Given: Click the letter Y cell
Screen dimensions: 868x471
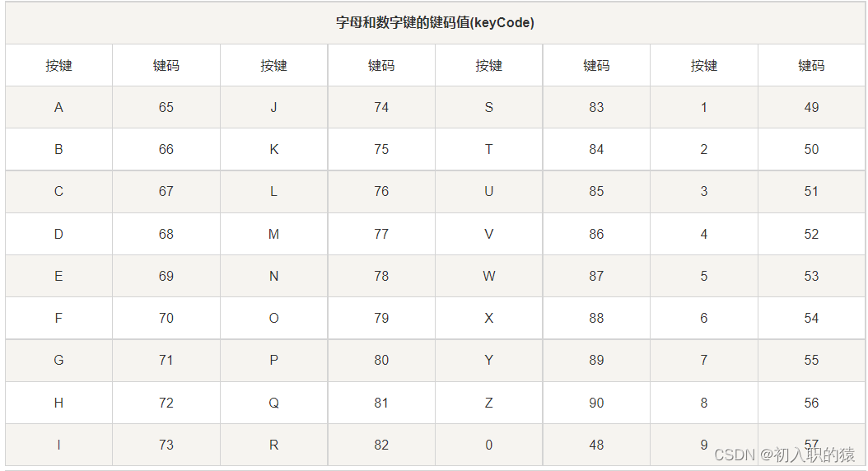Looking at the screenshot, I should pos(489,361).
